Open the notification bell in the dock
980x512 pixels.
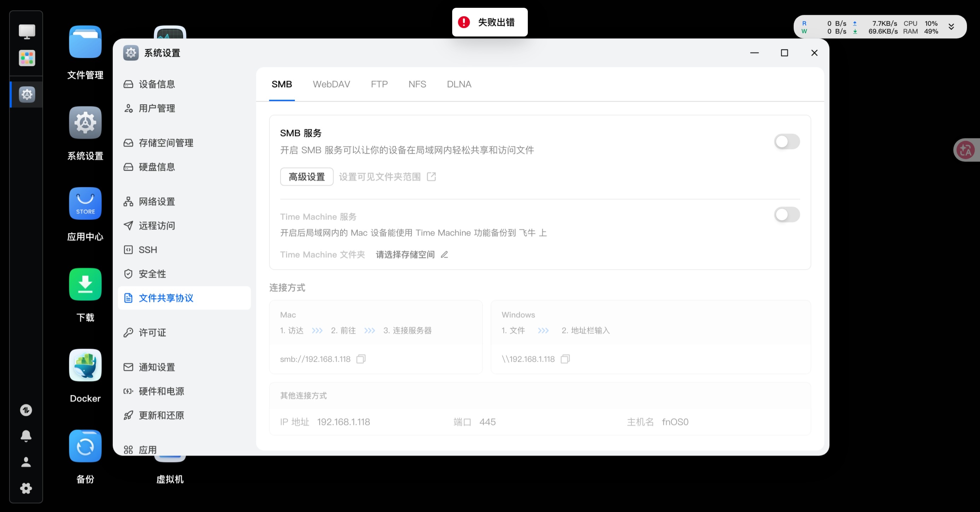(x=25, y=436)
